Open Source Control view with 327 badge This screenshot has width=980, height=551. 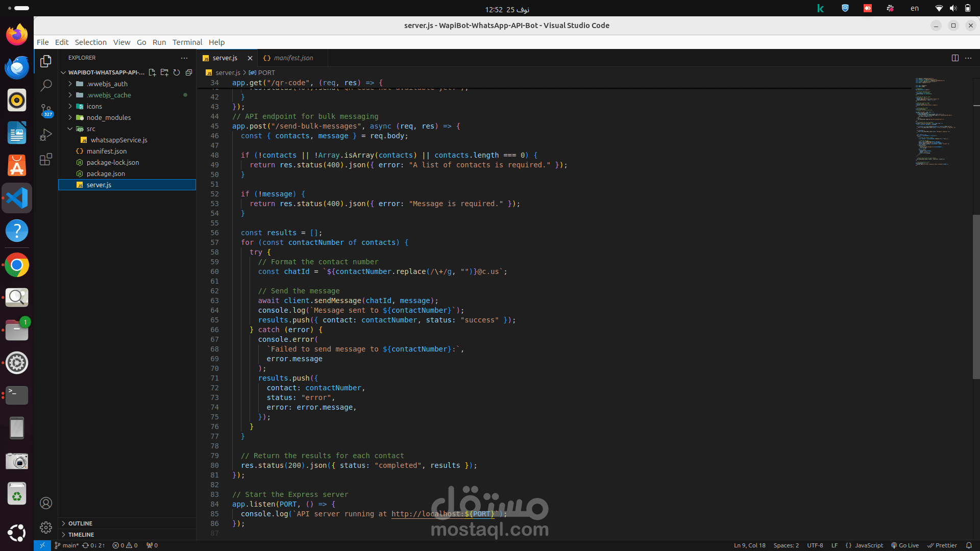(x=46, y=110)
